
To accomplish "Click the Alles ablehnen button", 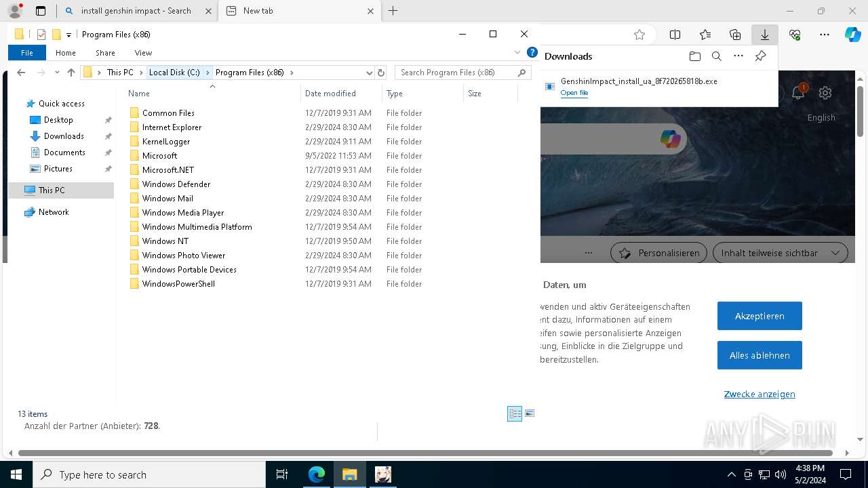I will [759, 355].
